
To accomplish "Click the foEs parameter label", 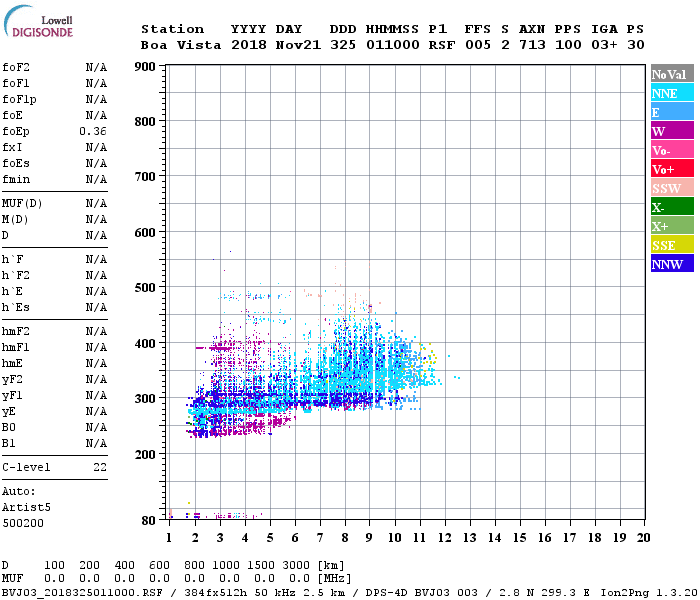I will pyautogui.click(x=16, y=163).
